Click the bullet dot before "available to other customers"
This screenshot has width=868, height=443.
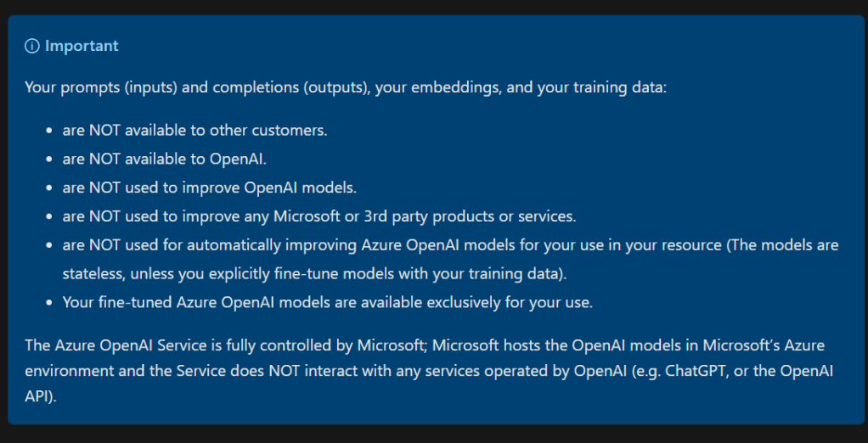click(x=48, y=131)
